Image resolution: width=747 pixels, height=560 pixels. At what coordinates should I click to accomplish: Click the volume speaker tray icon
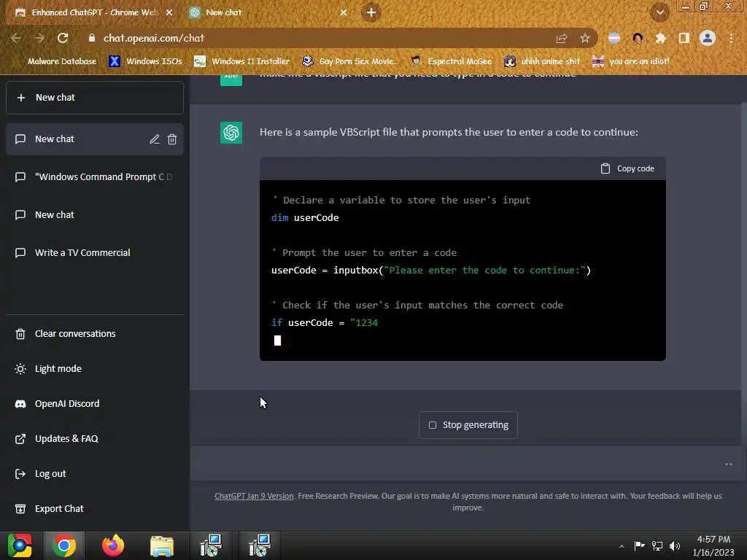coord(675,545)
